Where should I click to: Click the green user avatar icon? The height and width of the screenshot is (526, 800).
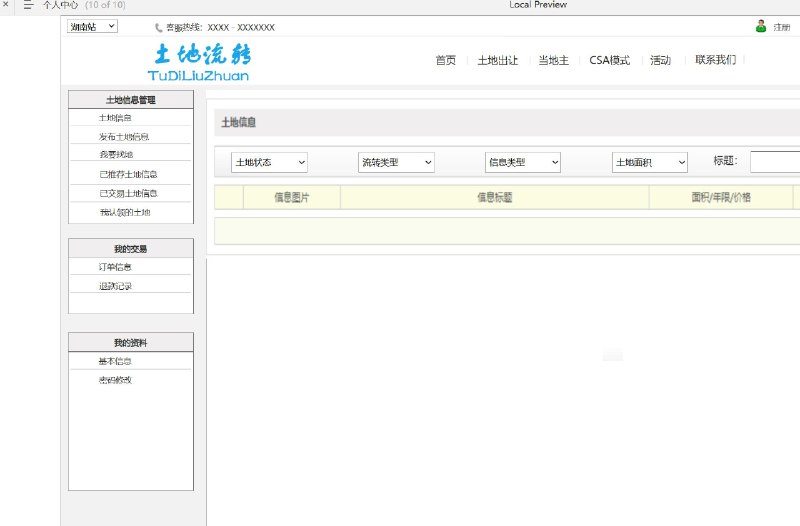tap(761, 27)
